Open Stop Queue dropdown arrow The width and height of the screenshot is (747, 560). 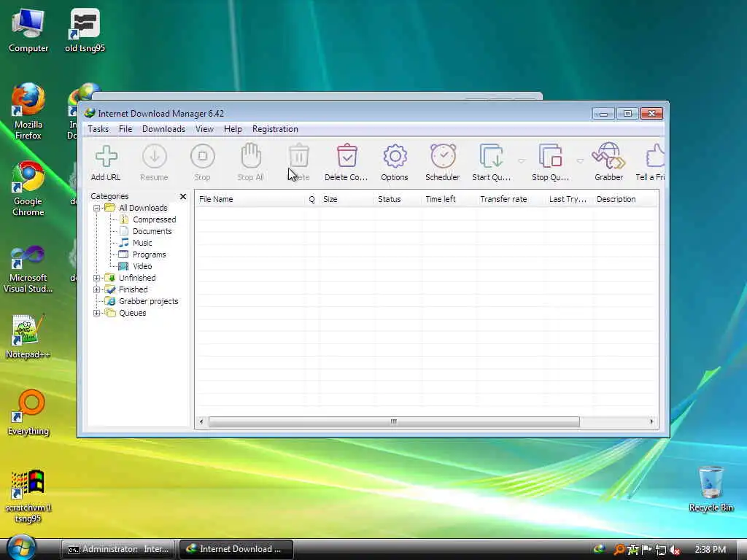[x=580, y=161]
